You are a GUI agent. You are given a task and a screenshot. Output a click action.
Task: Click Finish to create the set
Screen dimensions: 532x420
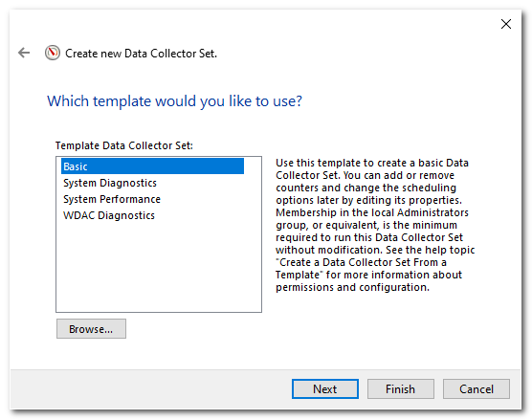tap(400, 388)
